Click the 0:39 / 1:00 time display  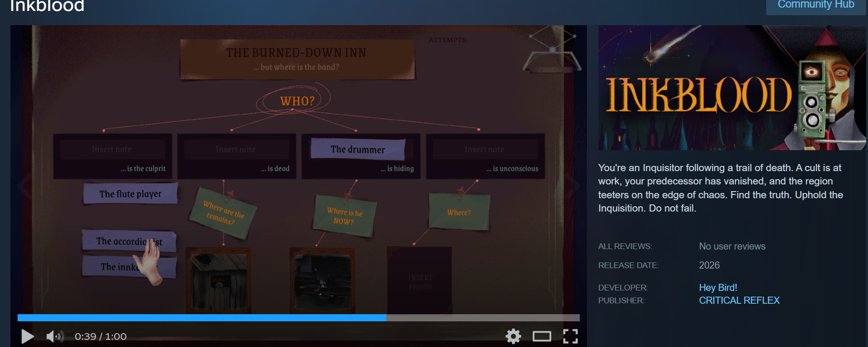[100, 337]
